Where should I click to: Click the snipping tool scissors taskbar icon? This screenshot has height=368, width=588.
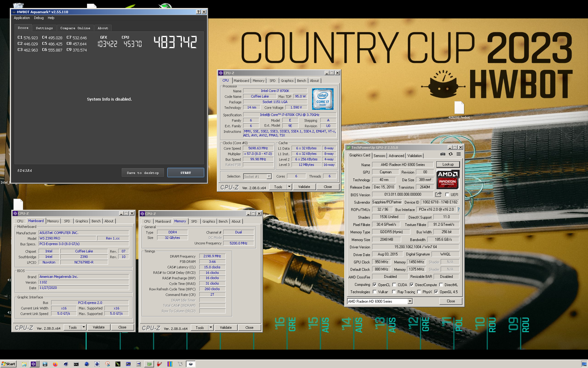[107, 364]
